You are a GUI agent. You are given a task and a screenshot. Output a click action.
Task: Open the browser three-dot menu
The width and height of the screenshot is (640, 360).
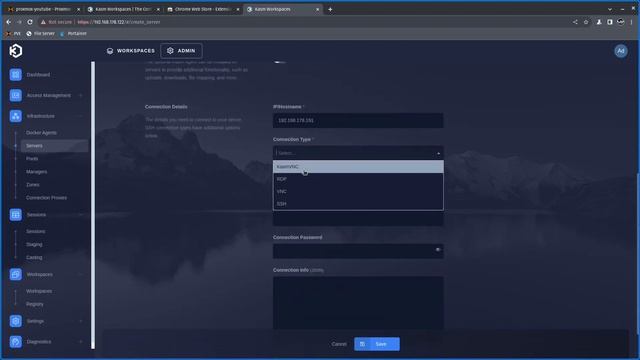pyautogui.click(x=631, y=22)
